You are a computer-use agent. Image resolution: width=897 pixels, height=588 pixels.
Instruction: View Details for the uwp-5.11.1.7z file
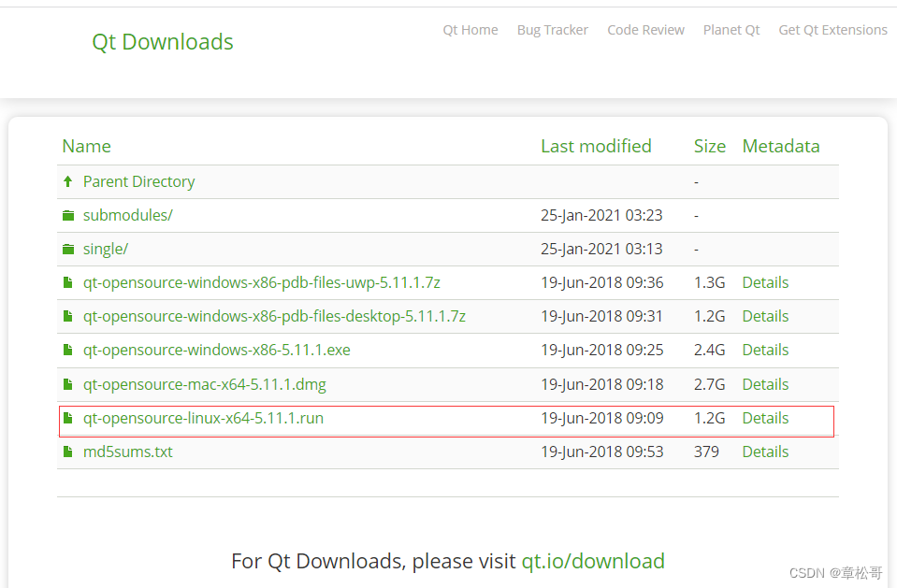[x=765, y=282]
